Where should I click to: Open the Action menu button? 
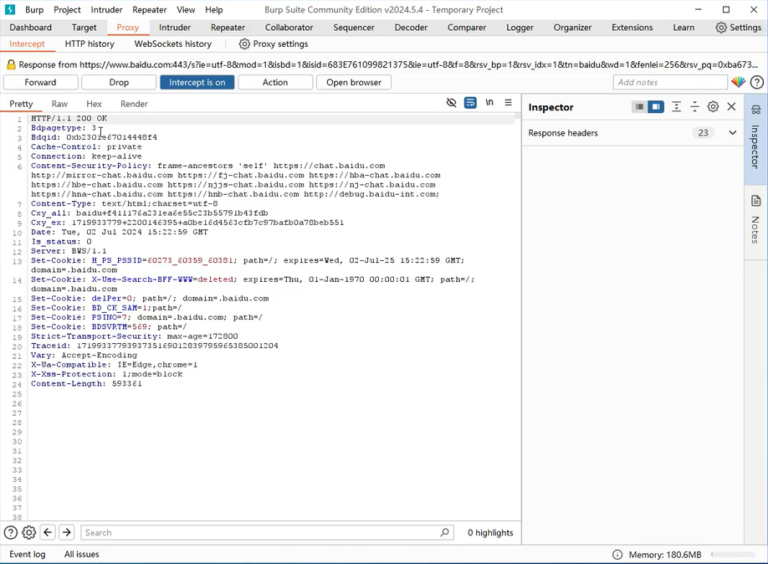pos(275,82)
